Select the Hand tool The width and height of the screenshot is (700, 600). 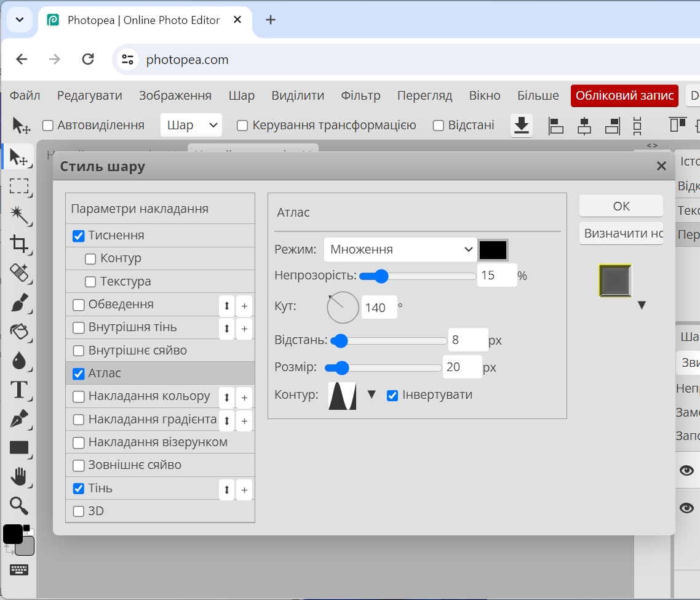pos(19,477)
